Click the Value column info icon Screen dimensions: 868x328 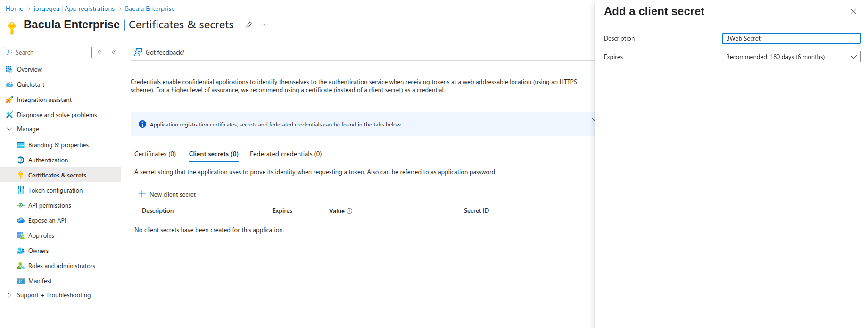(x=349, y=211)
